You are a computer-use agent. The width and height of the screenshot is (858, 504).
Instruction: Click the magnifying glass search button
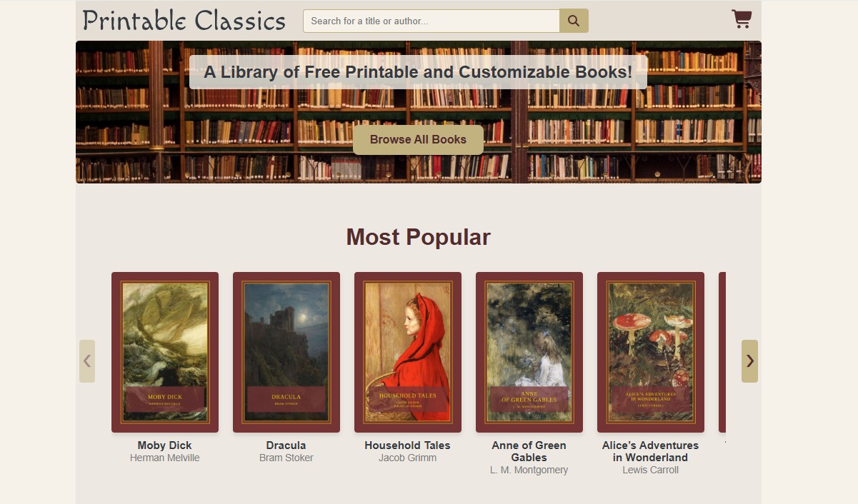[574, 21]
